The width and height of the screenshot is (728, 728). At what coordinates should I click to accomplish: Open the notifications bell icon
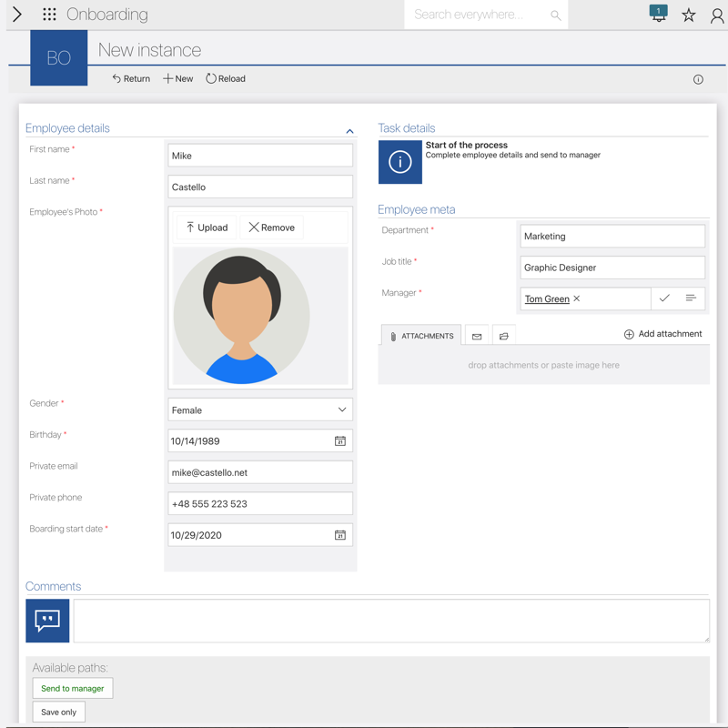[658, 15]
